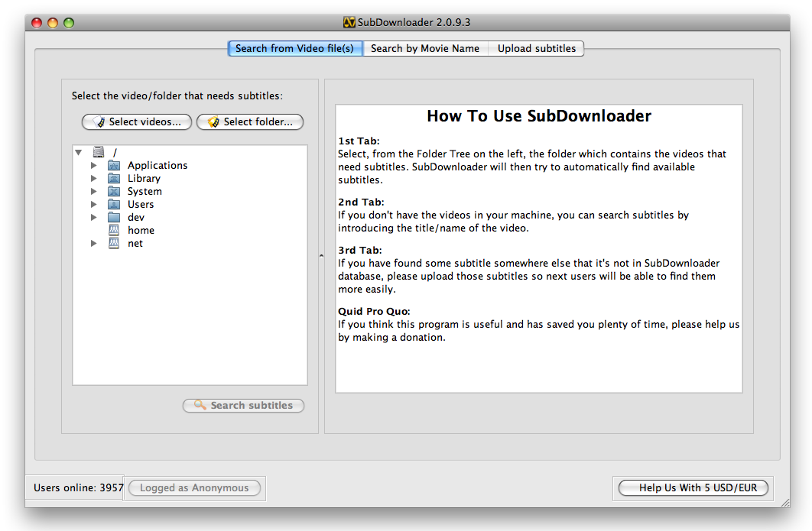The width and height of the screenshot is (812, 531).
Task: Select the Applications tree row label
Action: [x=158, y=166]
